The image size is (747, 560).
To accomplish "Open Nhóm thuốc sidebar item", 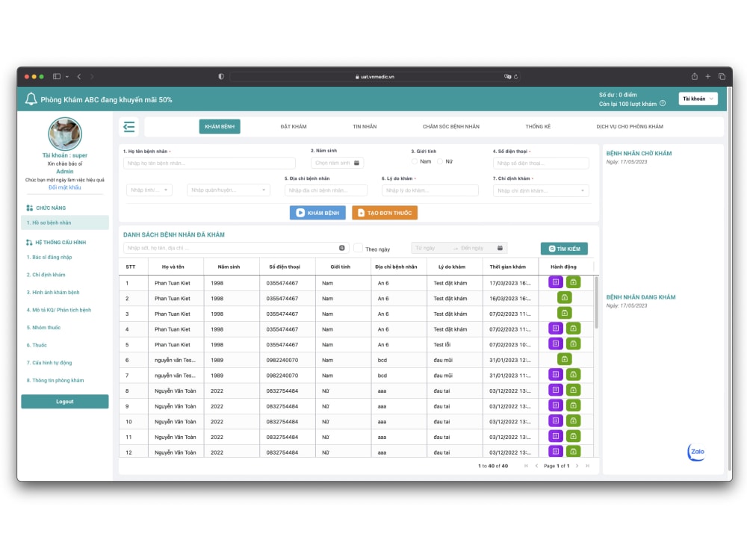I will [43, 328].
